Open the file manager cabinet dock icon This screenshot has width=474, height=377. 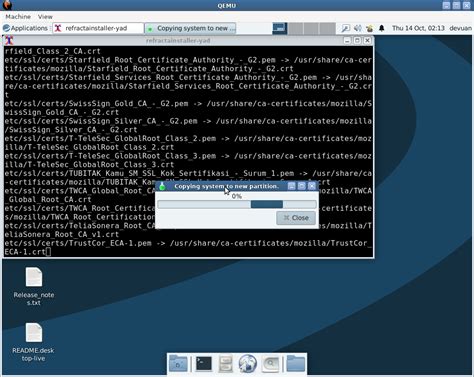(x=225, y=363)
